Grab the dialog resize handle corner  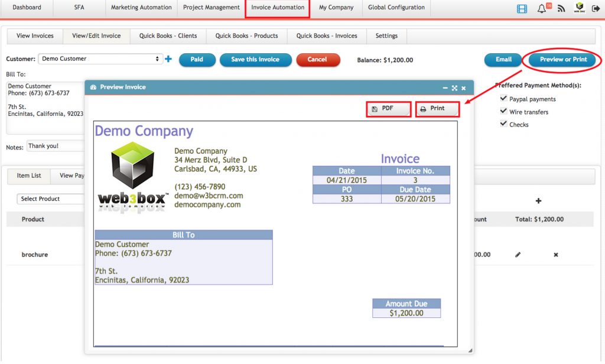pyautogui.click(x=470, y=350)
